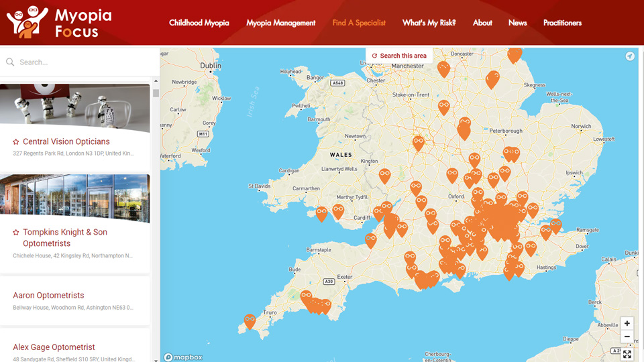This screenshot has width=644, height=362.
Task: Click the map pin south of Kington
Action: click(384, 176)
